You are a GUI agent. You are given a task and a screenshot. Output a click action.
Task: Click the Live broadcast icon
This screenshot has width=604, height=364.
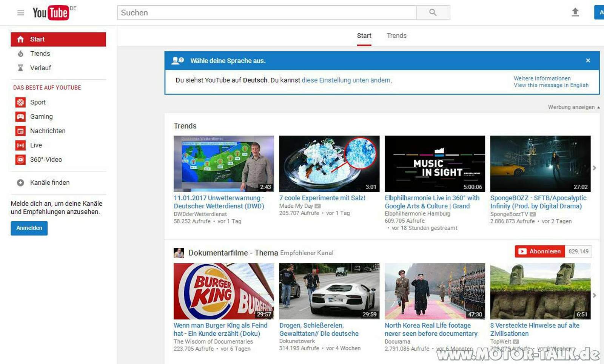click(x=20, y=145)
